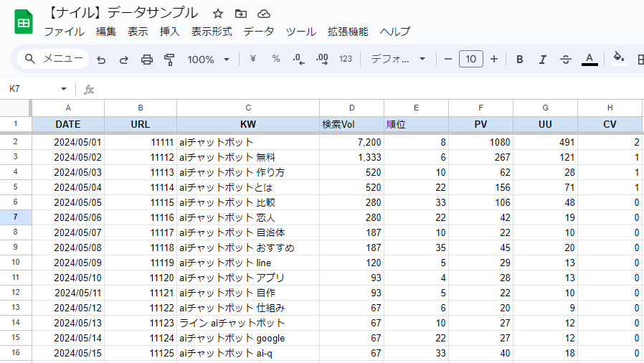Select cell aiチャットボット 無料
This screenshot has width=644, height=363.
coord(248,157)
